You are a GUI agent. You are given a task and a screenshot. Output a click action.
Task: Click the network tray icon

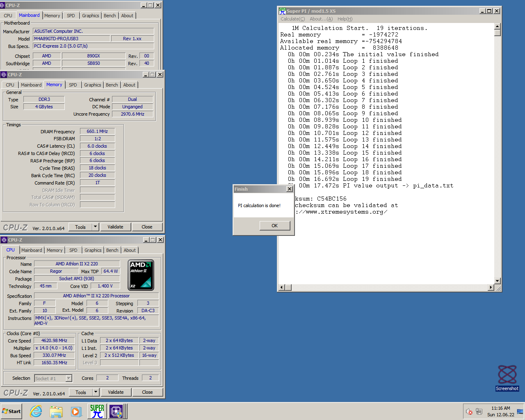[x=479, y=411]
